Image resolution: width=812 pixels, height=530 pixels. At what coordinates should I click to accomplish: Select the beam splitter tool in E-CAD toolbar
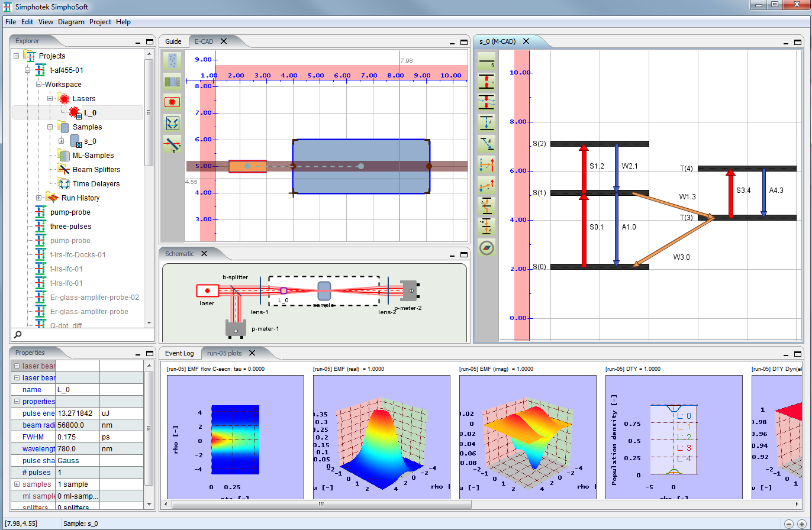172,144
